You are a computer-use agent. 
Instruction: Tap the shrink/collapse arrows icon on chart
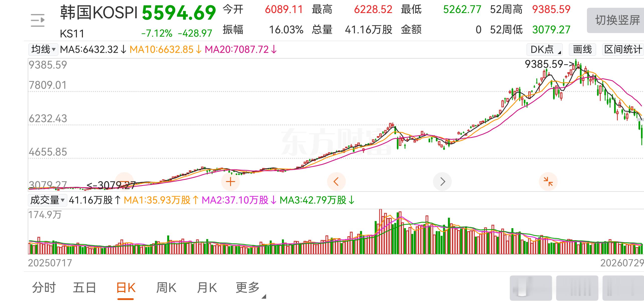tap(548, 182)
